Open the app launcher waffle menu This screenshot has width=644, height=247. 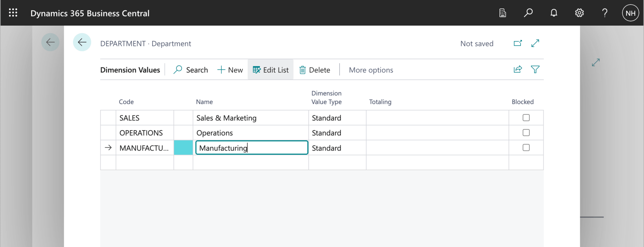13,13
